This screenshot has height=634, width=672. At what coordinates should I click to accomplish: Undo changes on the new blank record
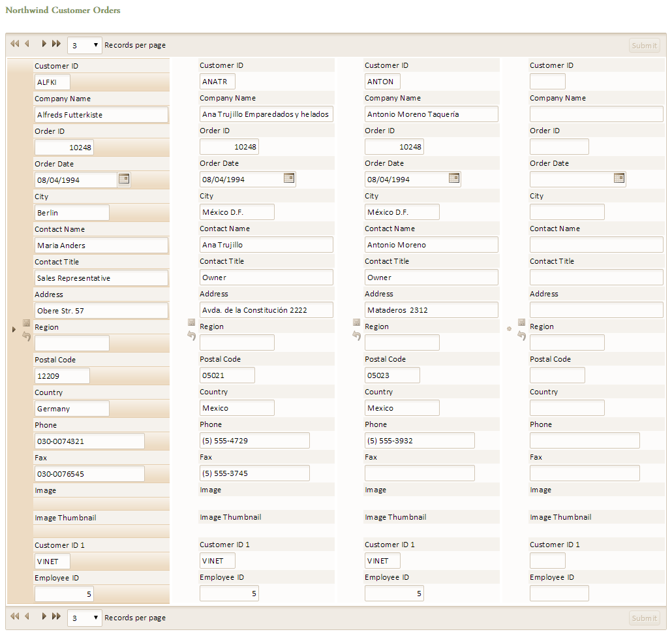click(521, 336)
